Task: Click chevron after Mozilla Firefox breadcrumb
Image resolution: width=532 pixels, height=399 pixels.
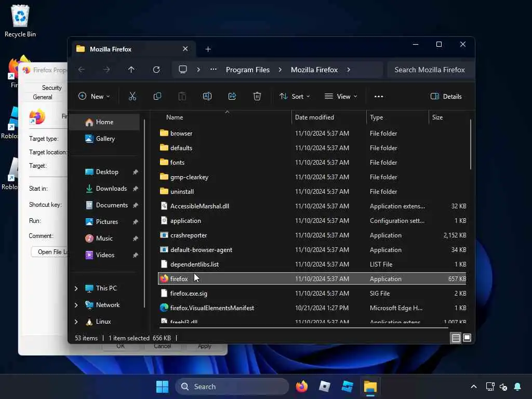Action: click(349, 70)
